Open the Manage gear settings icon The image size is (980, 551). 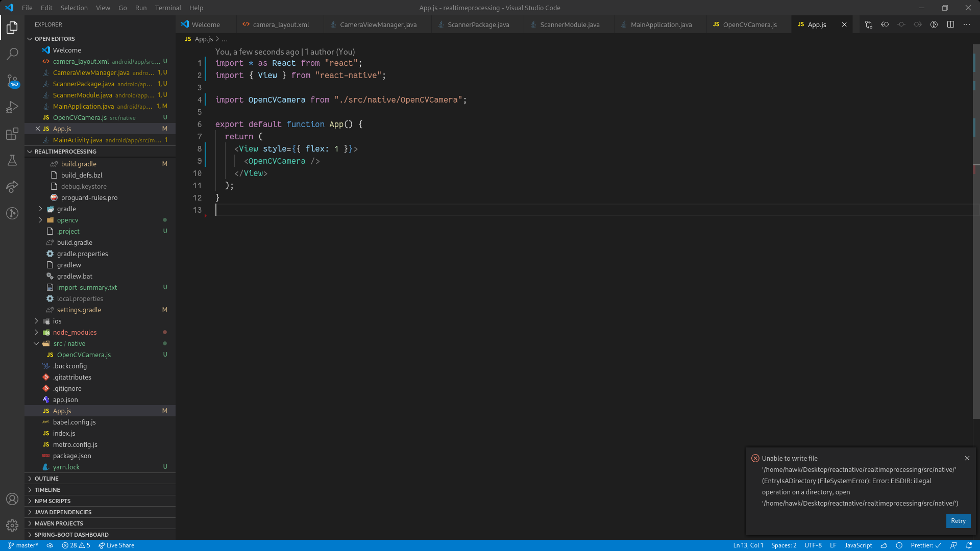point(12,525)
